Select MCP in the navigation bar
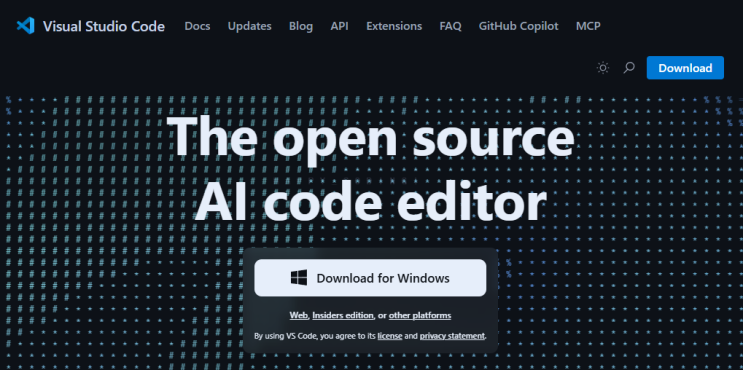743x370 pixels. pos(588,26)
